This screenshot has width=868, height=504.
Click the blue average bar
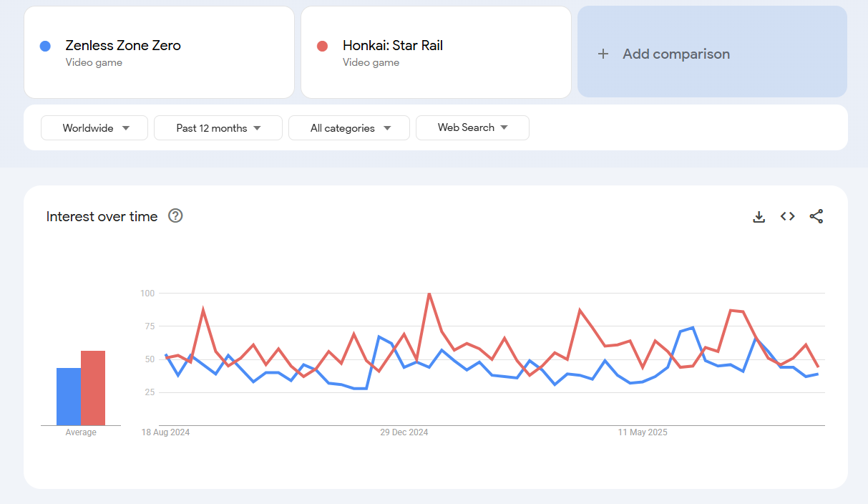pyautogui.click(x=69, y=397)
